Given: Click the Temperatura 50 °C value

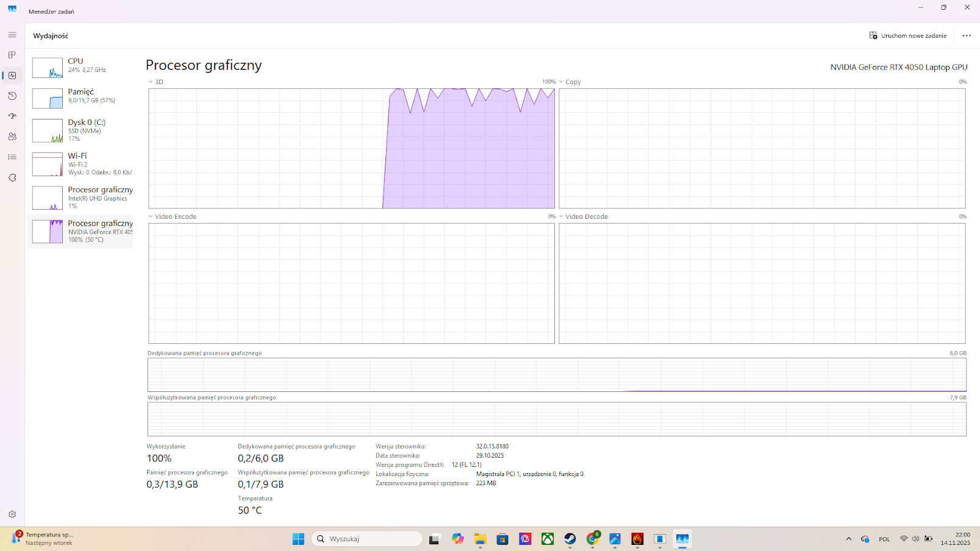Looking at the screenshot, I should click(x=250, y=510).
